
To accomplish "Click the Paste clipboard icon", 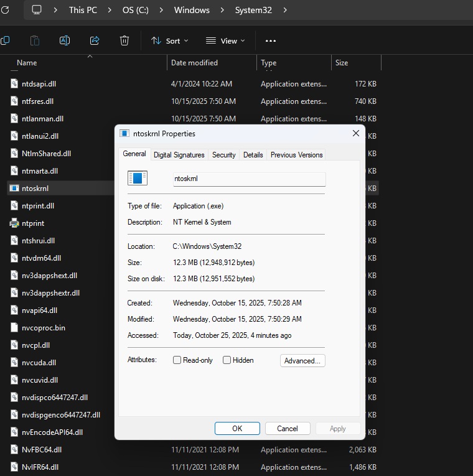I will 35,40.
